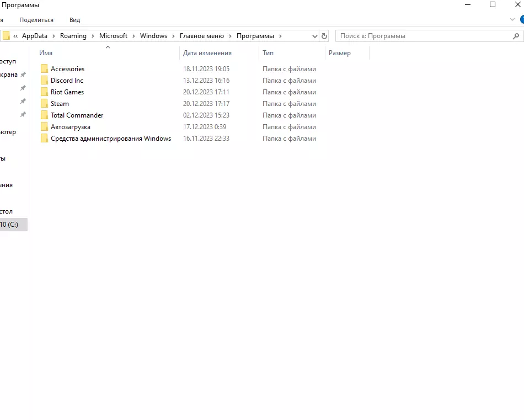Viewport: 524px width, 420px height.
Task: Select the Accessories folder name
Action: (x=67, y=69)
